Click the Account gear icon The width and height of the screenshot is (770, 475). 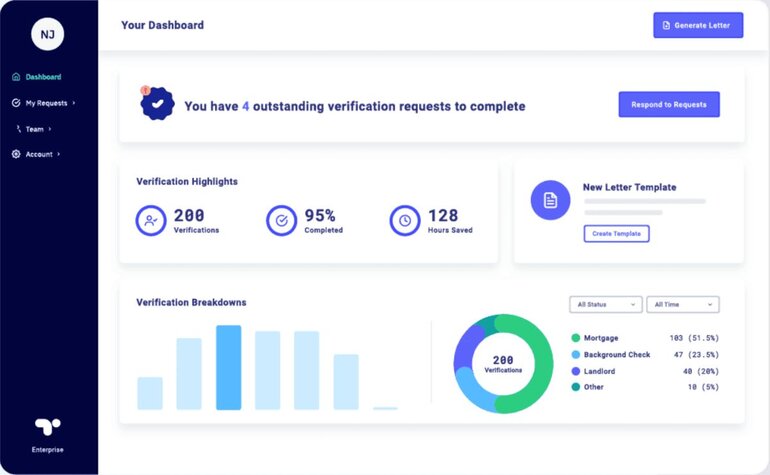click(16, 154)
